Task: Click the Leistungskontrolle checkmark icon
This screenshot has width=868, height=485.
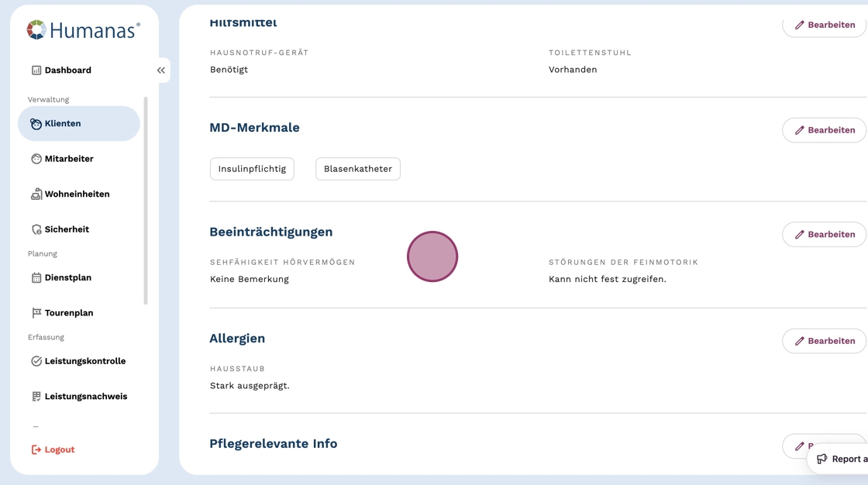Action: pos(36,361)
